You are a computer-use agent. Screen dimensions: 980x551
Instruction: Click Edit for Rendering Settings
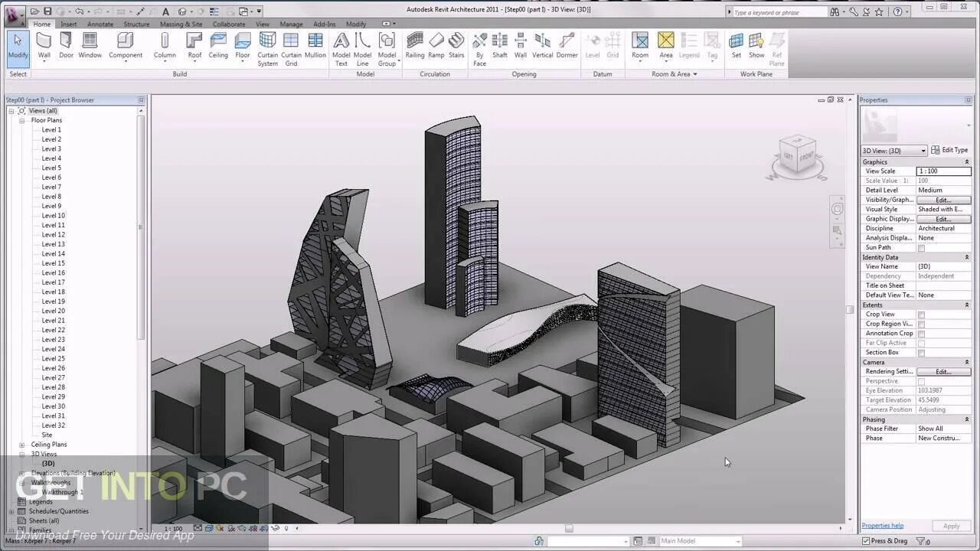coord(943,372)
